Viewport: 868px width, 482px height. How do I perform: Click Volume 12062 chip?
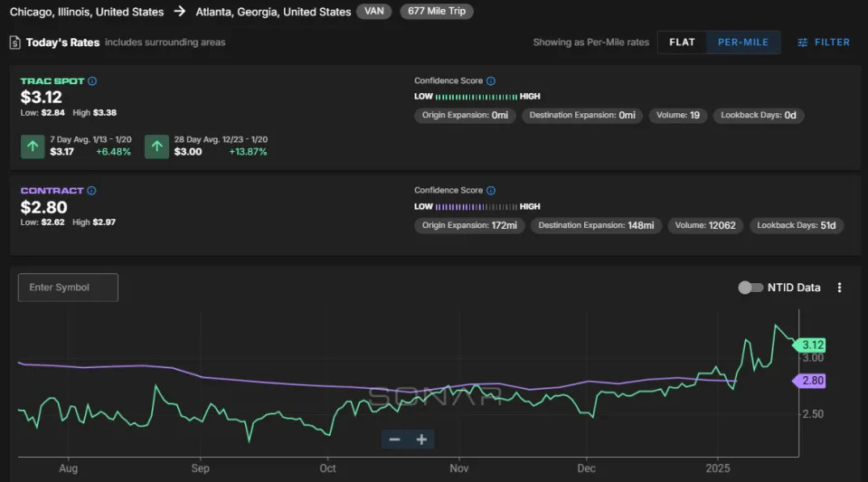(x=705, y=225)
